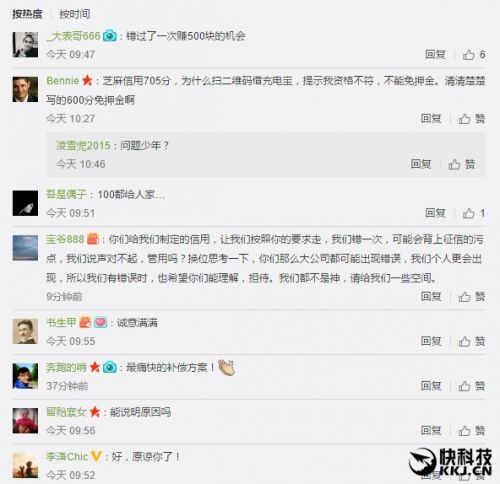Switch to 按热度 sorting tab

[x=27, y=14]
